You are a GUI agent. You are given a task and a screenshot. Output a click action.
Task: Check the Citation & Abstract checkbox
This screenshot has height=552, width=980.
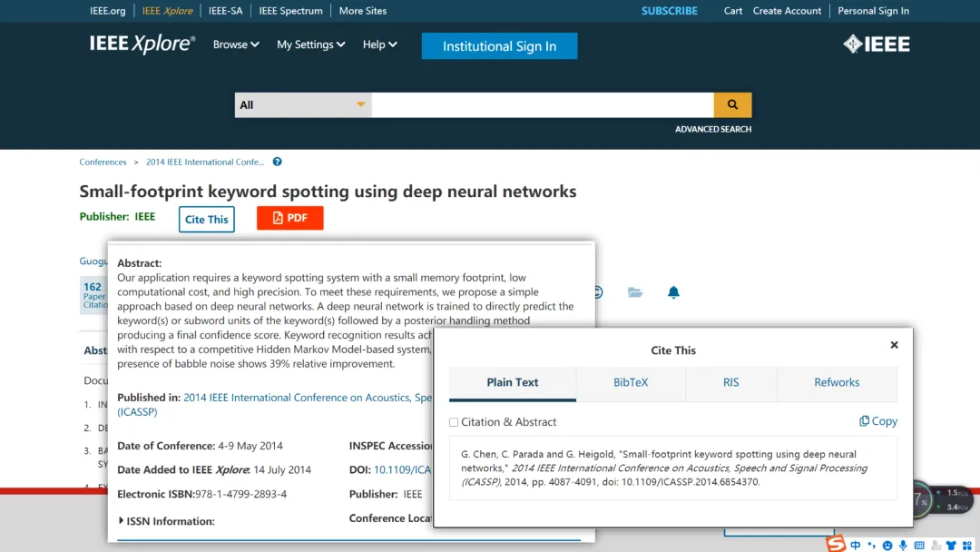tap(454, 422)
